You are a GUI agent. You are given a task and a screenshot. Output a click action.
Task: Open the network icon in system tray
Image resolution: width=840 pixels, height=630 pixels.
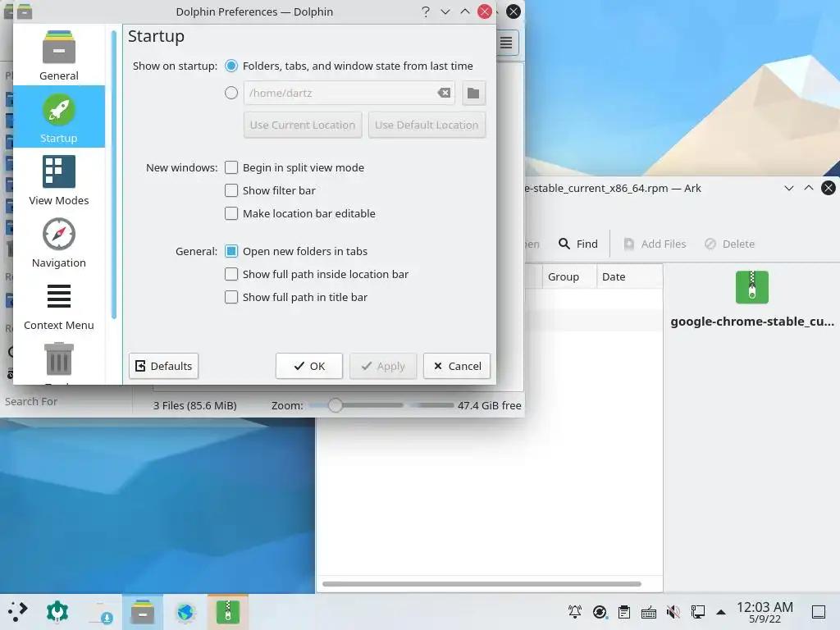(698, 612)
